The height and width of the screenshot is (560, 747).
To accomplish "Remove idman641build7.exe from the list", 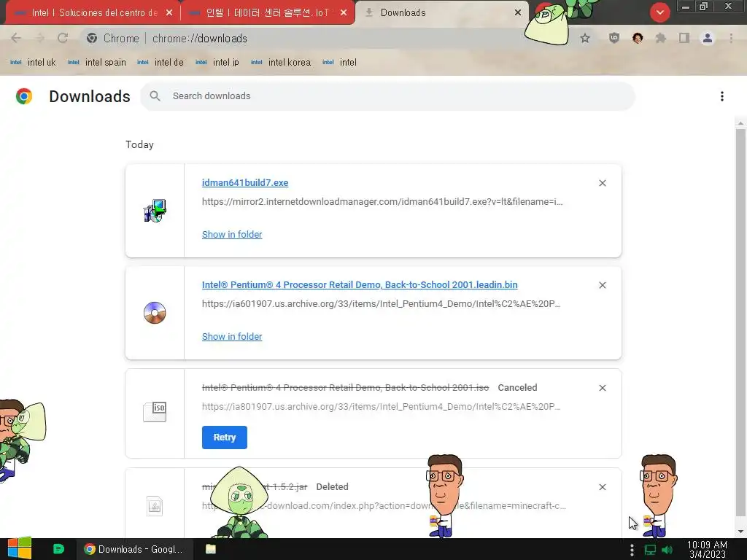I will pos(603,183).
